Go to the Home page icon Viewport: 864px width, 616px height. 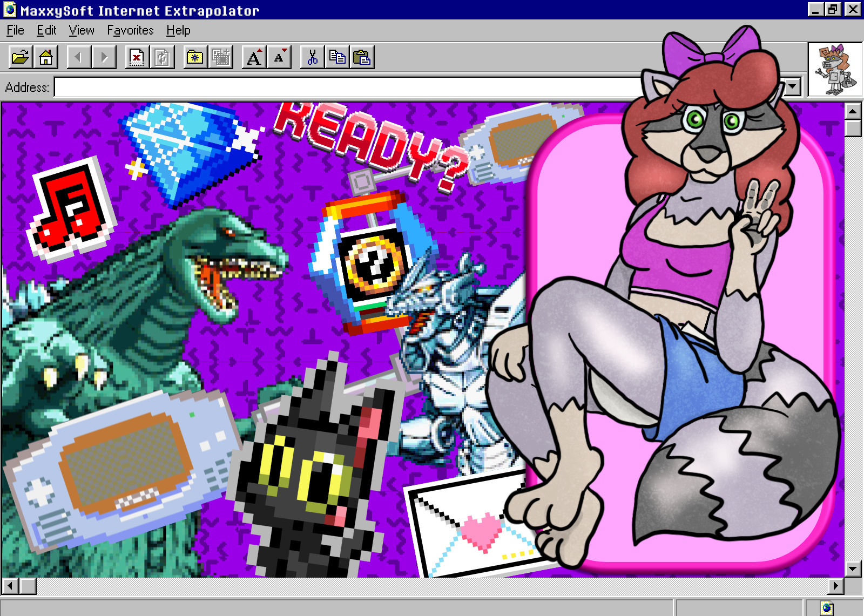(x=46, y=57)
